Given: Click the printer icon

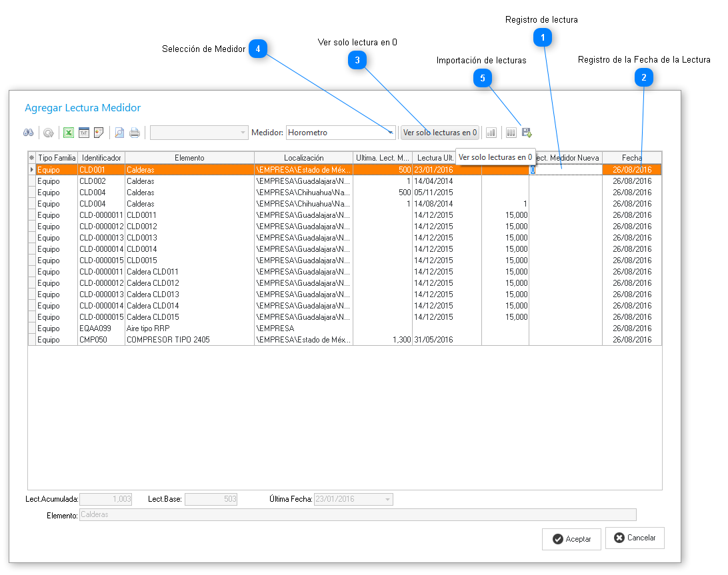Looking at the screenshot, I should pyautogui.click(x=135, y=133).
